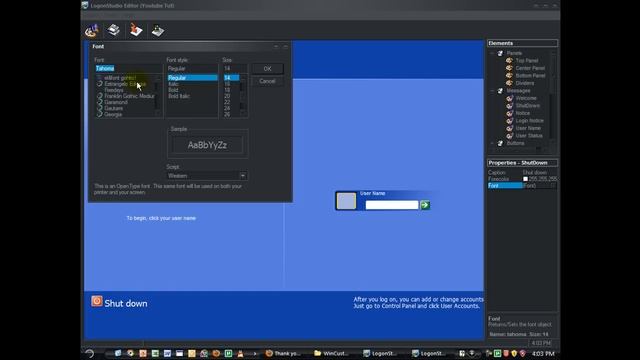Screen dimensions: 640x360
Task: Click the third toolbar icon with red arrow
Action: coord(136,30)
